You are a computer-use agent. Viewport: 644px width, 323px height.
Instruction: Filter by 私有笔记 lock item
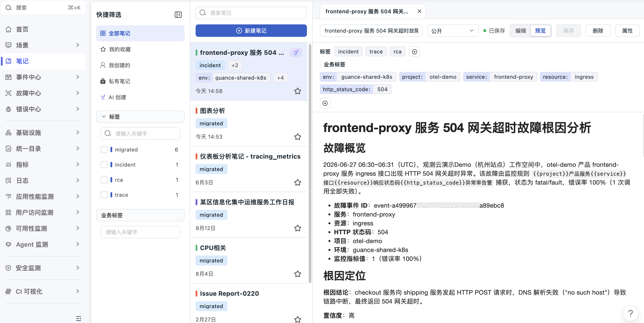pyautogui.click(x=140, y=81)
